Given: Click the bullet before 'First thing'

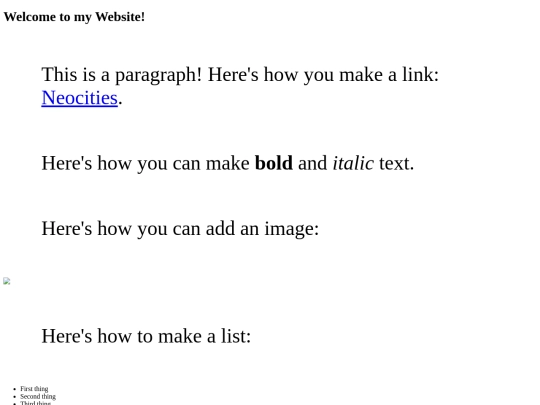Looking at the screenshot, I should point(14,389).
